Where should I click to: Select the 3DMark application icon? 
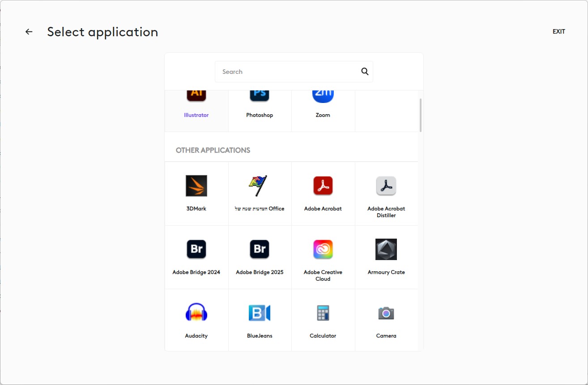(x=196, y=186)
